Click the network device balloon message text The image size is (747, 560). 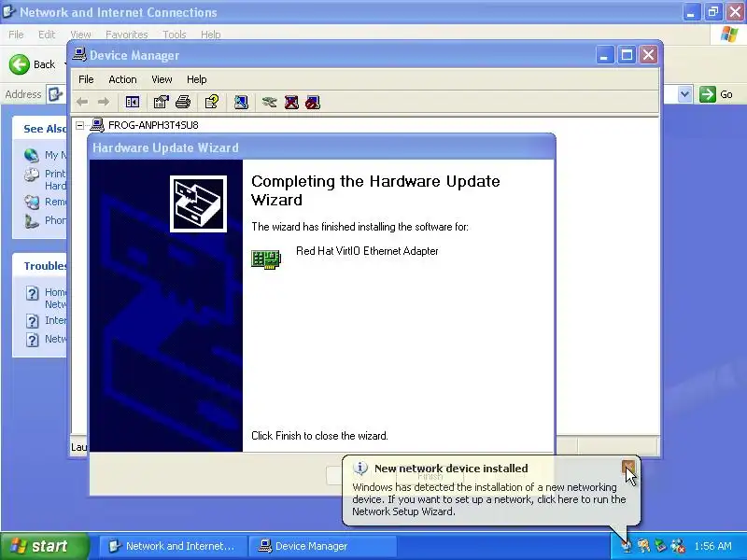(488, 499)
